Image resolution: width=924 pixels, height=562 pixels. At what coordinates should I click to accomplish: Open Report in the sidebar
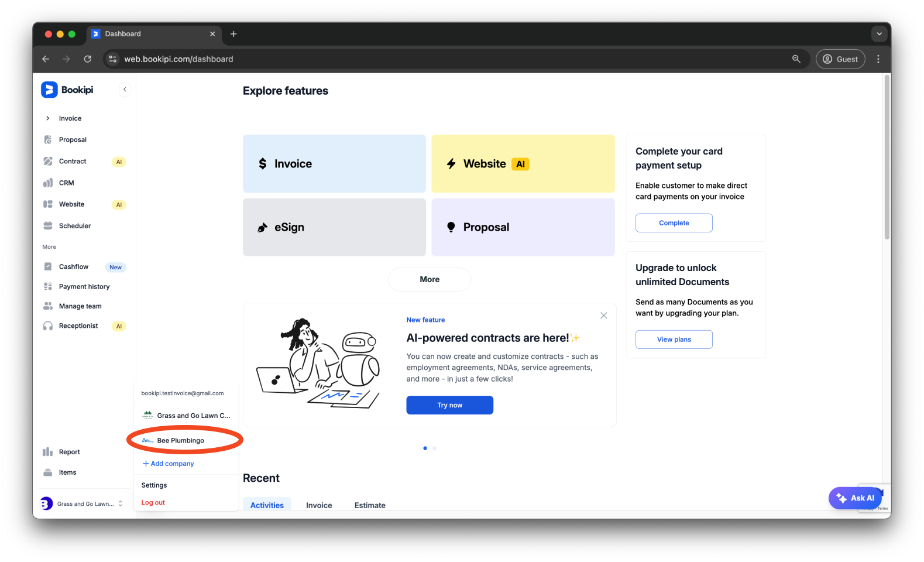coord(69,452)
